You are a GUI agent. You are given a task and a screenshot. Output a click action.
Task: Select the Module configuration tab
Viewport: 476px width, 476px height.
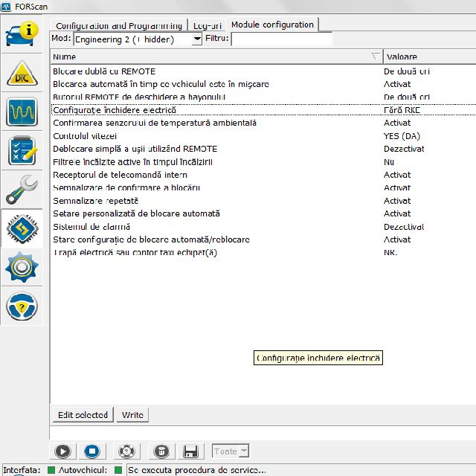(x=272, y=25)
